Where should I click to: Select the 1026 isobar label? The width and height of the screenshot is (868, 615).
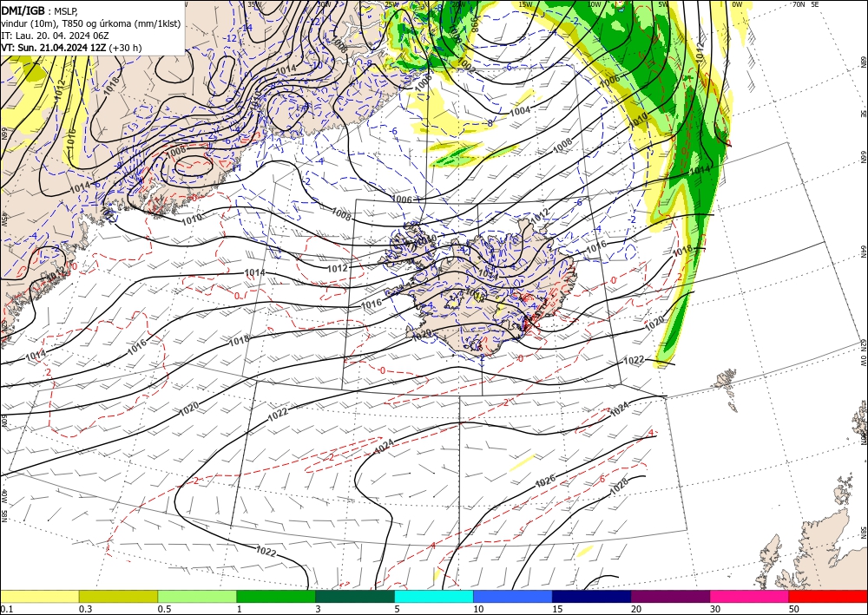pyautogui.click(x=545, y=481)
